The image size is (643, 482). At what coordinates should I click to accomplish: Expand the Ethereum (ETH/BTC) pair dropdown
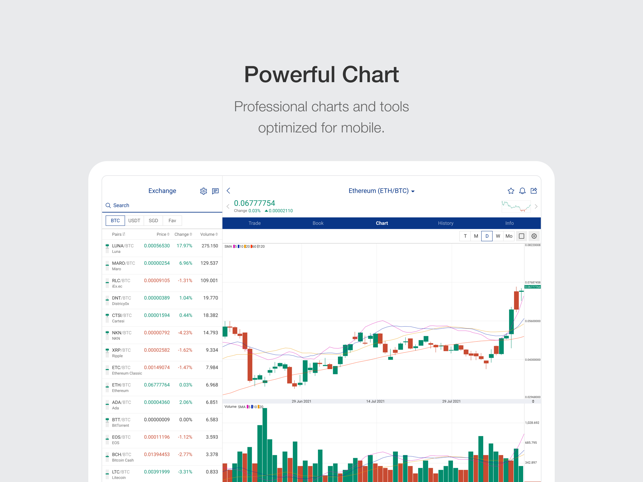pyautogui.click(x=381, y=191)
